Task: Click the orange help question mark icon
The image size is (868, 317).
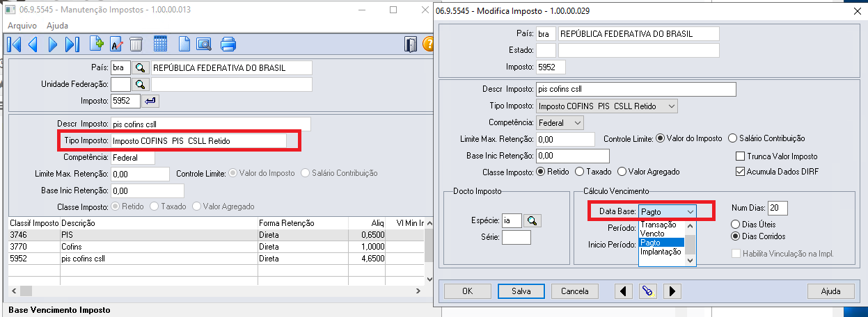Action: 428,45
